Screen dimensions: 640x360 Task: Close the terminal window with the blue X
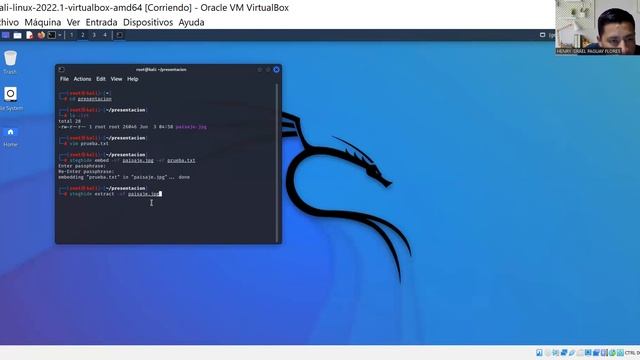276,70
